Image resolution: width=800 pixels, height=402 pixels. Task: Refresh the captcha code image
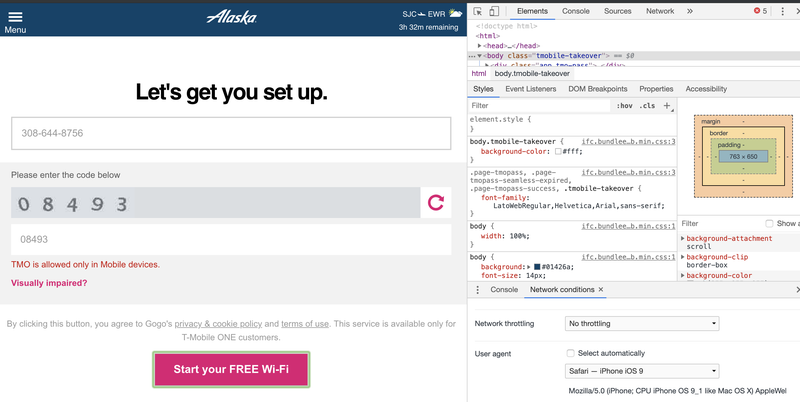pos(436,203)
